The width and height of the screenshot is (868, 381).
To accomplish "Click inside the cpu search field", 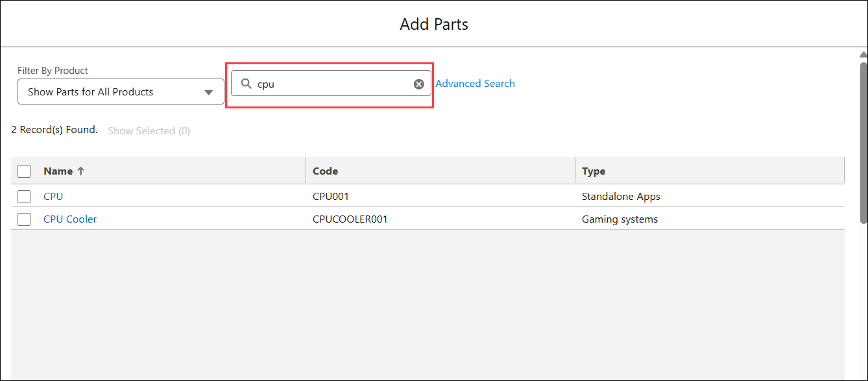I will 331,84.
